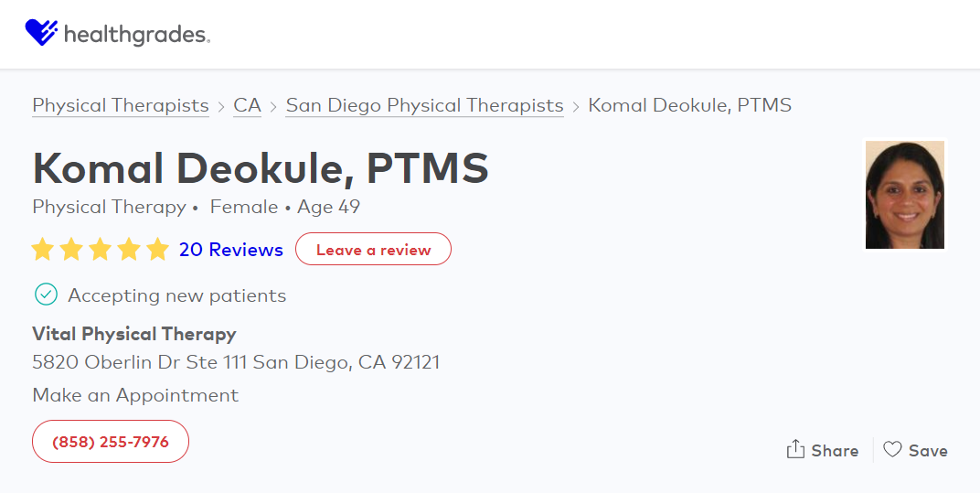Call (858) 255-7976 phone button
The image size is (980, 493).
pos(111,442)
